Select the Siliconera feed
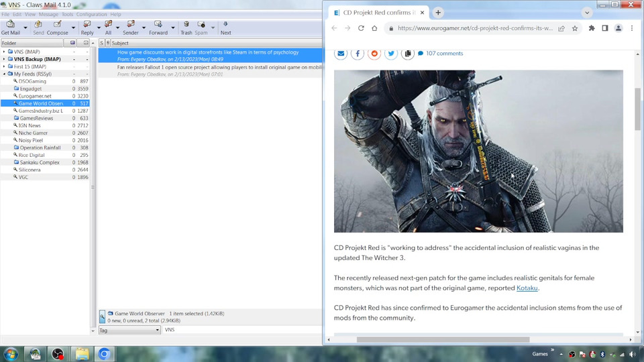The height and width of the screenshot is (362, 644). pos(29,170)
